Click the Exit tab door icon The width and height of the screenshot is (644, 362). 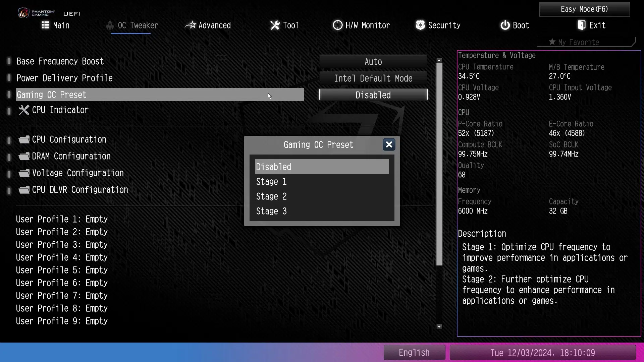coord(582,25)
